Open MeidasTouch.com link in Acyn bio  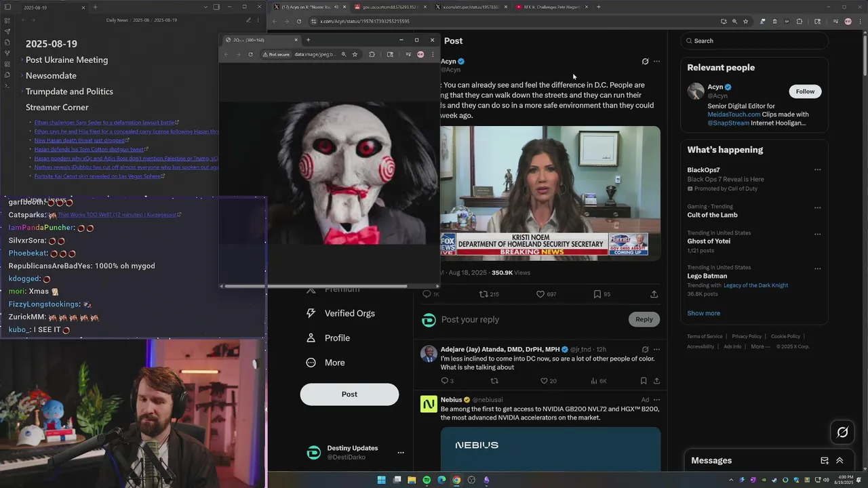734,115
